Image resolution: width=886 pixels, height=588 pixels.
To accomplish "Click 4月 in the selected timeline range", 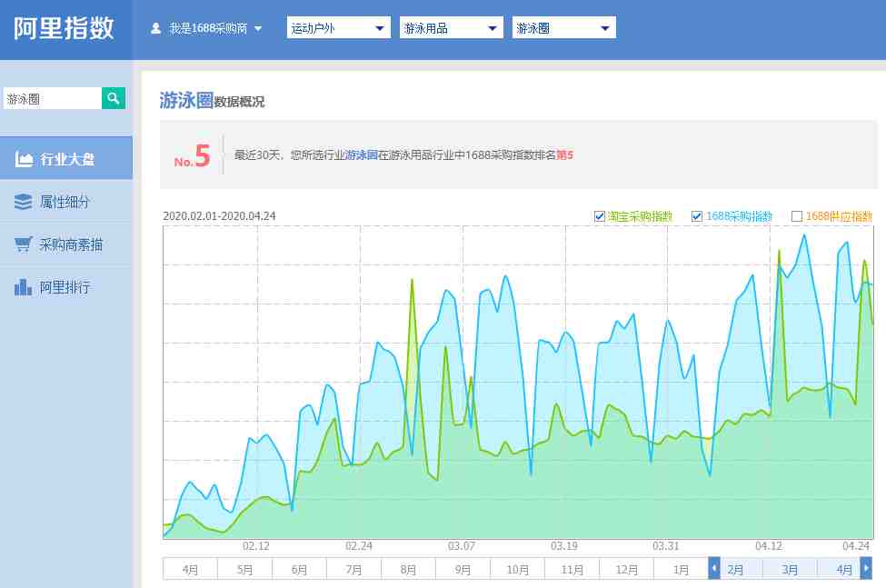I will [x=844, y=569].
